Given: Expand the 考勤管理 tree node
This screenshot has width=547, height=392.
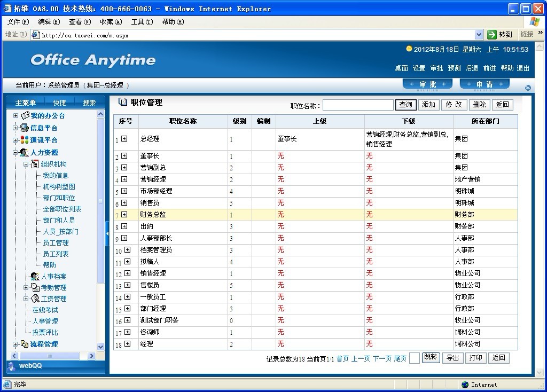Looking at the screenshot, I should click(26, 287).
